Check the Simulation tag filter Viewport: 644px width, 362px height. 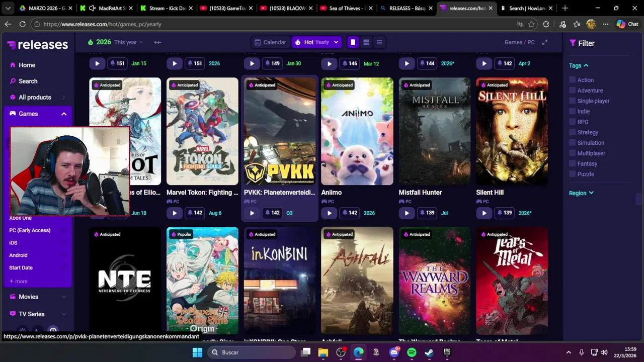(572, 143)
